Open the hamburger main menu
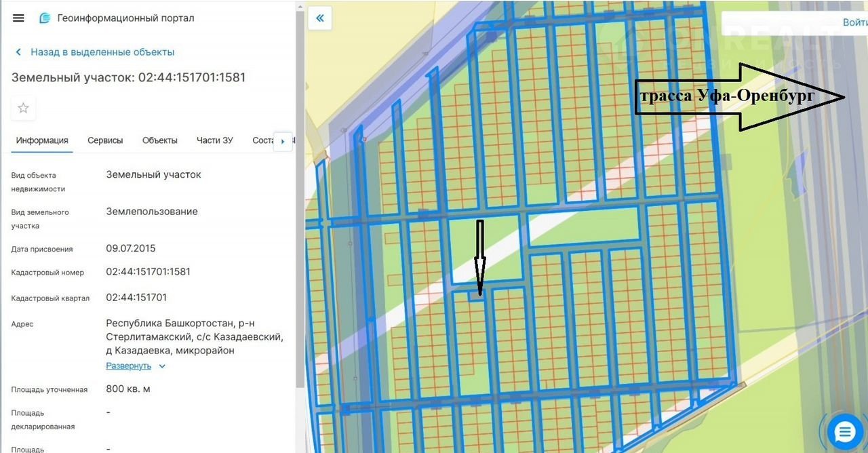Viewport: 868px width, 453px height. coord(18,18)
